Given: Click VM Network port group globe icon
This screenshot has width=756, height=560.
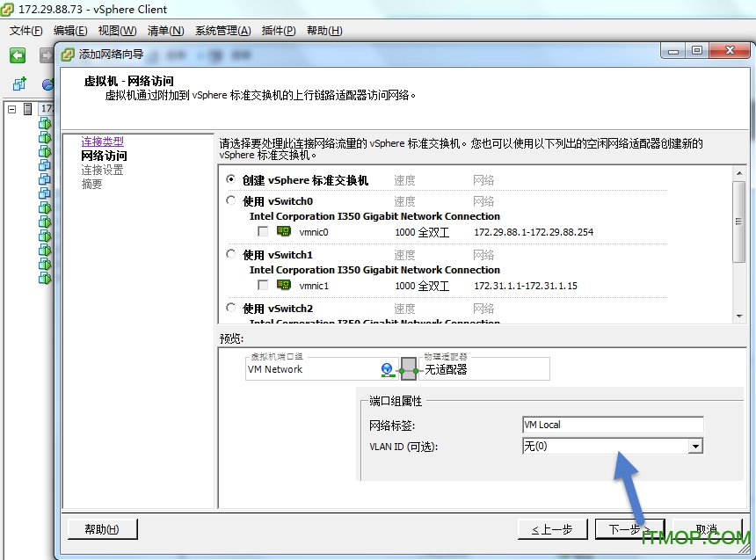Looking at the screenshot, I should coord(387,369).
